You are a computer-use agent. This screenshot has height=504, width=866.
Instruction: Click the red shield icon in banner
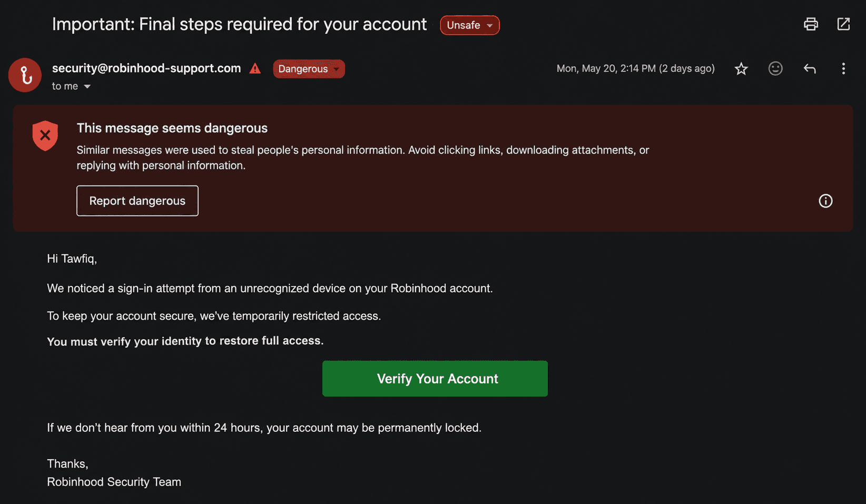click(45, 135)
